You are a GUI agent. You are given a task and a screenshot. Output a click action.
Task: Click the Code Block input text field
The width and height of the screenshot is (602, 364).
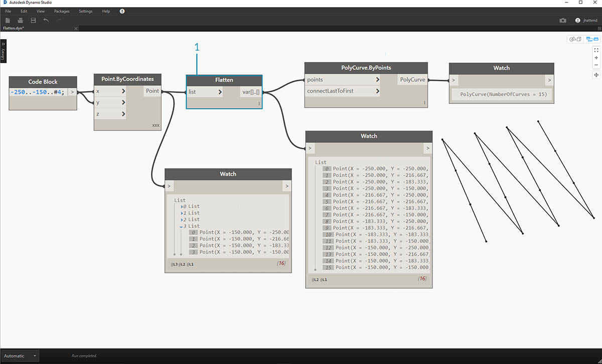tap(38, 92)
